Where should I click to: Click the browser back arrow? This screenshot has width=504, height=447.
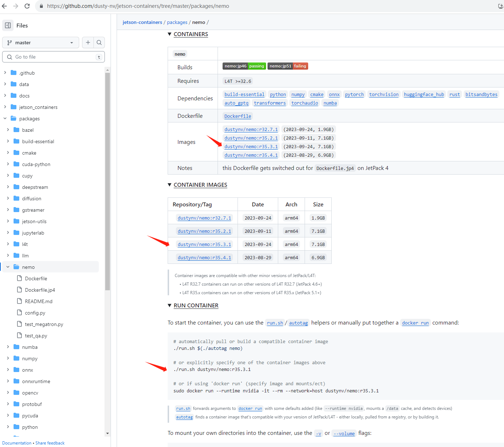pos(4,6)
